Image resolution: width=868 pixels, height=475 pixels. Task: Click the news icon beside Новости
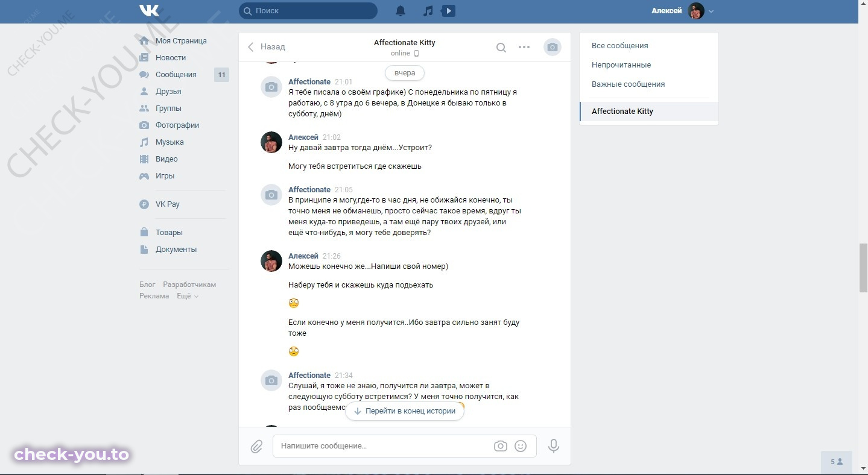[144, 58]
